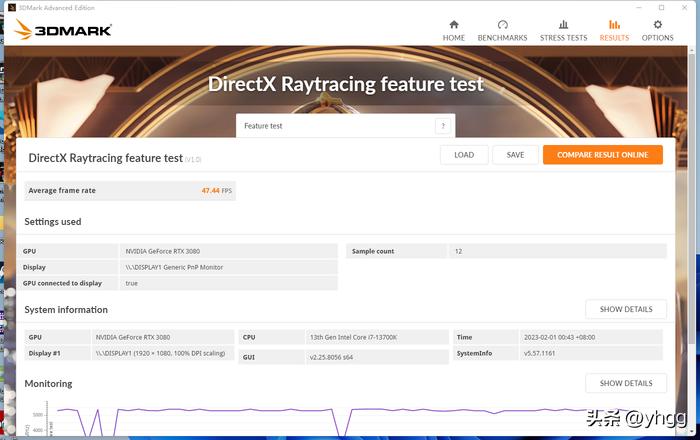The height and width of the screenshot is (440, 700).
Task: Select the RESULTS tab
Action: pyautogui.click(x=614, y=31)
